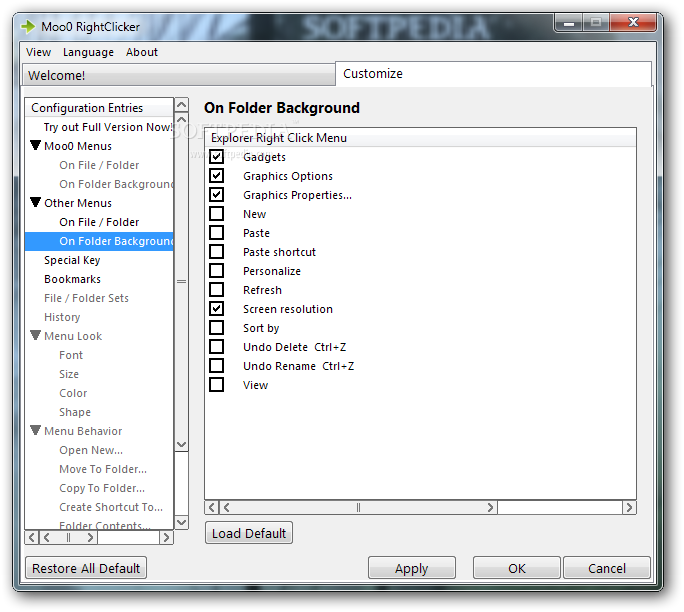Viewport: 684px width, 612px height.
Task: Collapse the Other Menus tree node
Action: click(36, 202)
